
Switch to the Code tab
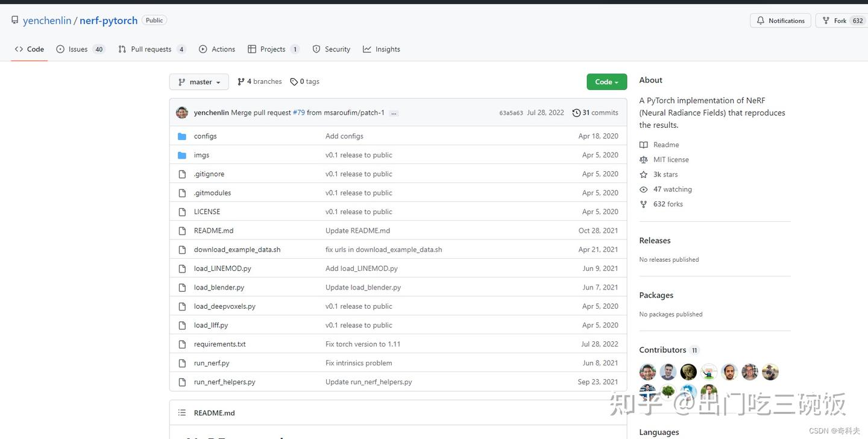click(30, 49)
